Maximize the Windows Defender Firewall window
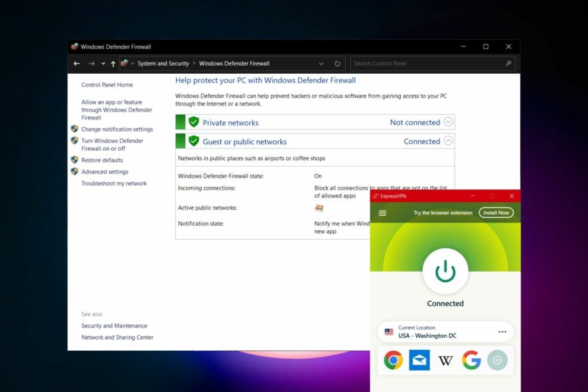Image resolution: width=588 pixels, height=392 pixels. click(x=486, y=47)
